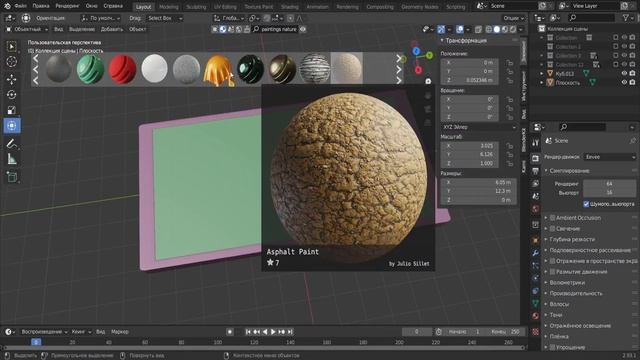The width and height of the screenshot is (640, 360).
Task: Expand the Куб.013 outliner item
Action: 542,73
